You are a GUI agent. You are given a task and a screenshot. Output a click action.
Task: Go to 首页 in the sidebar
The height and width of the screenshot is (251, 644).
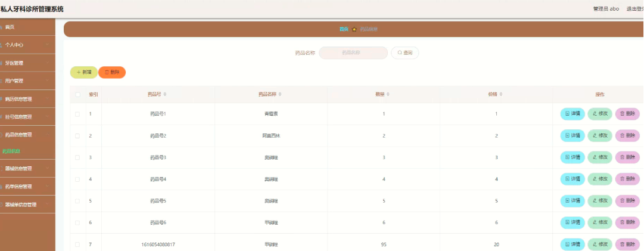pos(27,27)
